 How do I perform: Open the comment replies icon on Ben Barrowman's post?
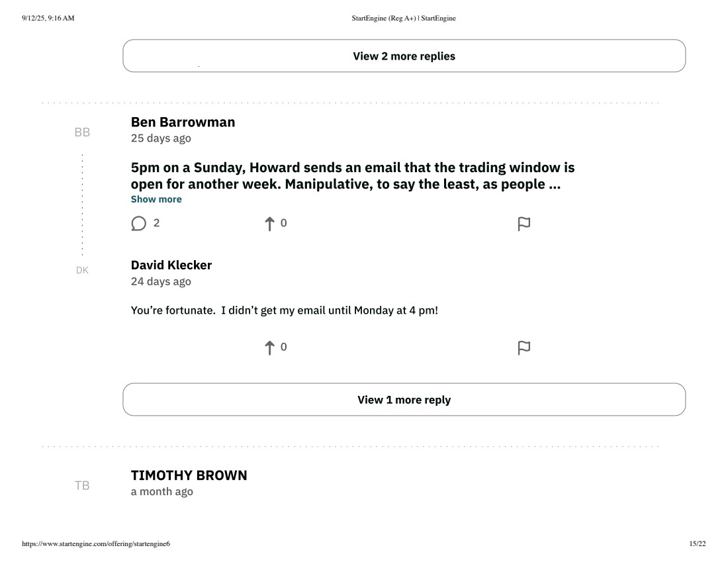coord(138,223)
